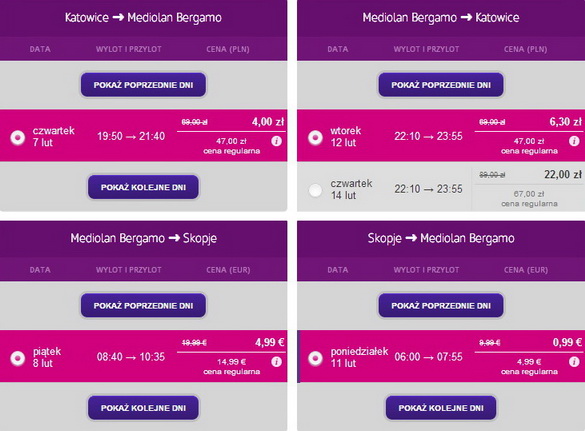Click the 4,99 € price for Skopje flight
The image size is (585, 431).
point(269,342)
